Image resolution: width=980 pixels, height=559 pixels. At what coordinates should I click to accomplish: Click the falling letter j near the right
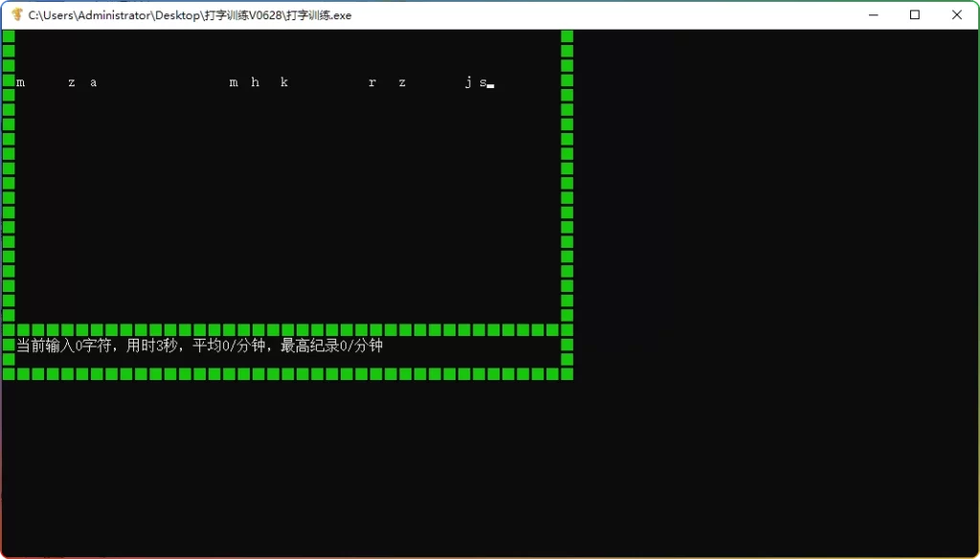pos(468,82)
